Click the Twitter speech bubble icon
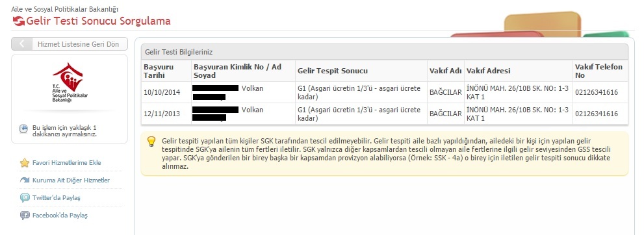Image resolution: width=644 pixels, height=235 pixels. click(25, 198)
